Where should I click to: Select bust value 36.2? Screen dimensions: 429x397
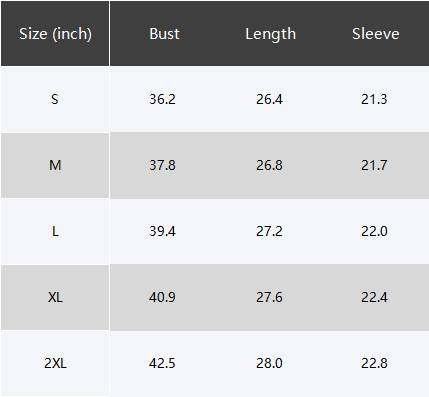pyautogui.click(x=162, y=99)
